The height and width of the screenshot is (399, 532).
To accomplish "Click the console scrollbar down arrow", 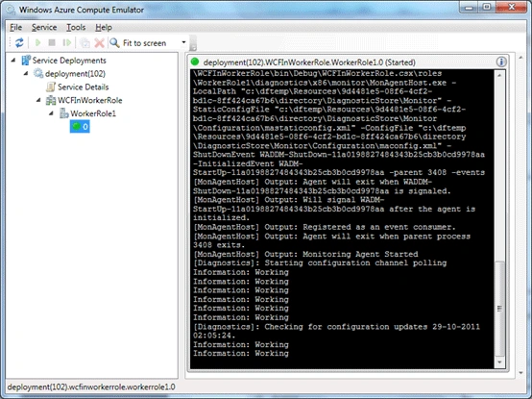I will (499, 362).
